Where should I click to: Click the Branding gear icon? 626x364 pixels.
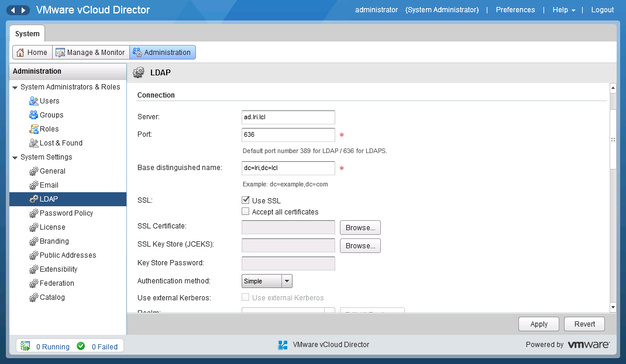pos(33,242)
